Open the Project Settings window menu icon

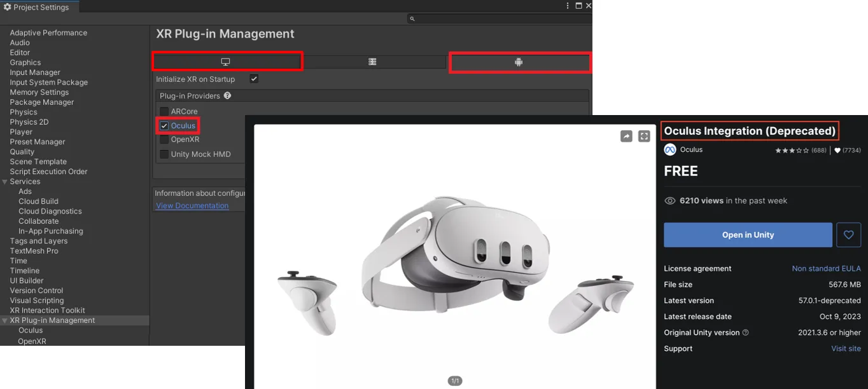click(x=568, y=6)
